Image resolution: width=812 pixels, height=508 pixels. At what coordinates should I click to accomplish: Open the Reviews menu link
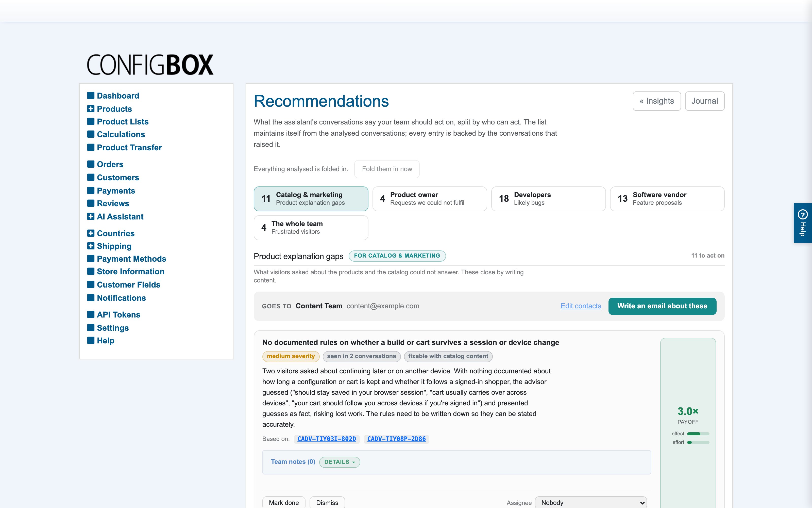[113, 203]
